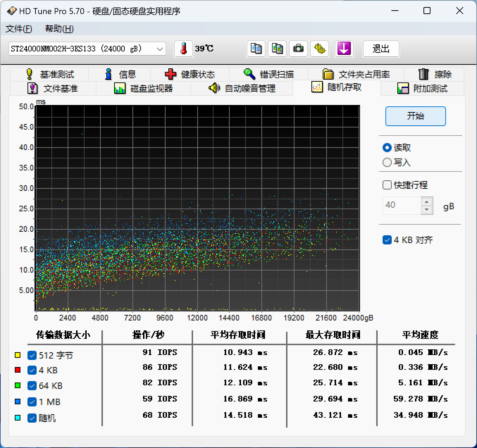Click the blue 1 MB color swatch

click(x=18, y=402)
